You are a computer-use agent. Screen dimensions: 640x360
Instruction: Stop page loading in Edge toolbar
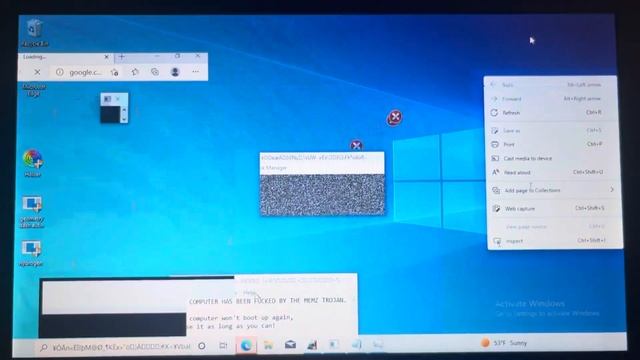pos(37,72)
